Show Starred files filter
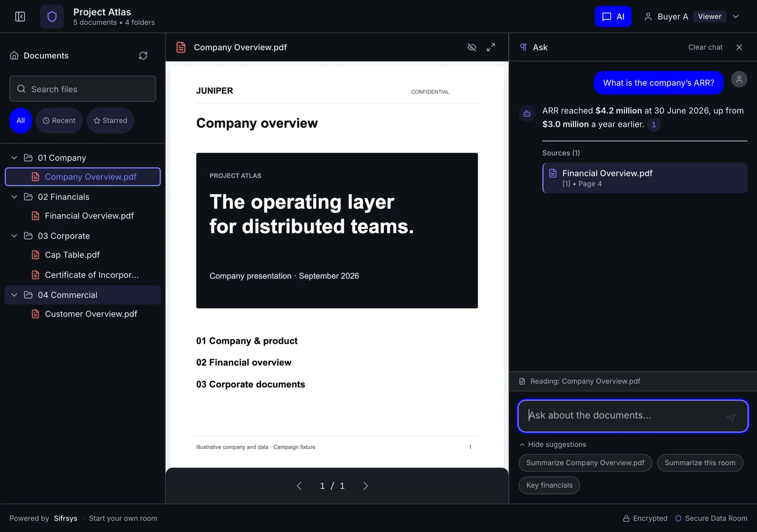This screenshot has width=757, height=532. coord(110,121)
